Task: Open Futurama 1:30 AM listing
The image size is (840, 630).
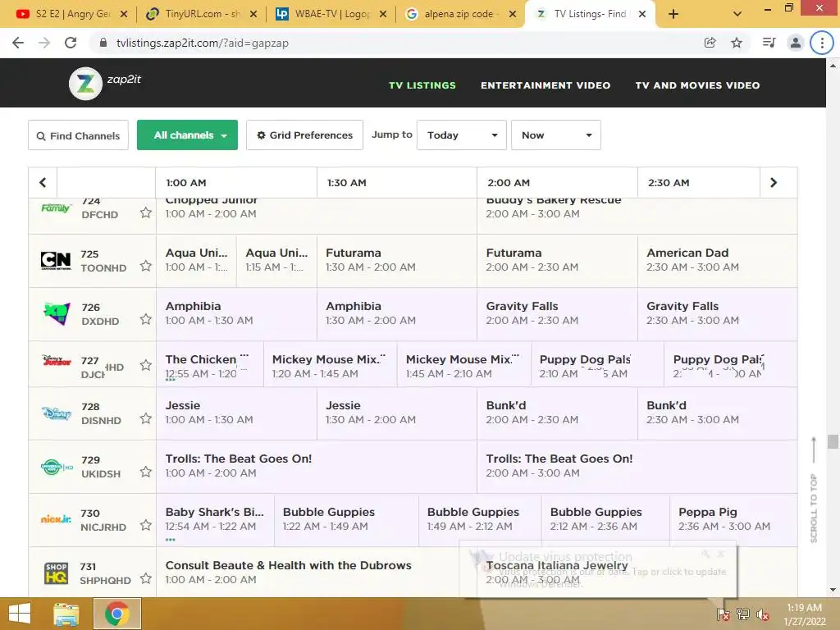Action: point(397,260)
